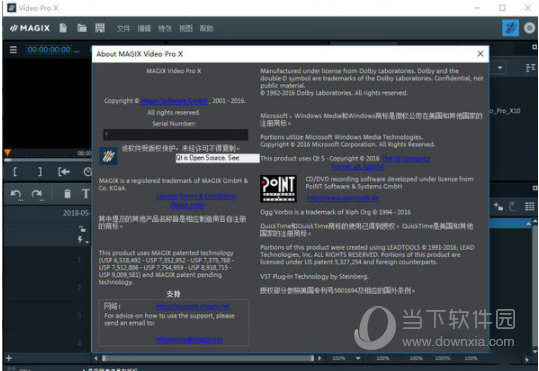Click the MAGIX icon in About dialog
Viewport: 539px width, 371px height.
[x=108, y=156]
